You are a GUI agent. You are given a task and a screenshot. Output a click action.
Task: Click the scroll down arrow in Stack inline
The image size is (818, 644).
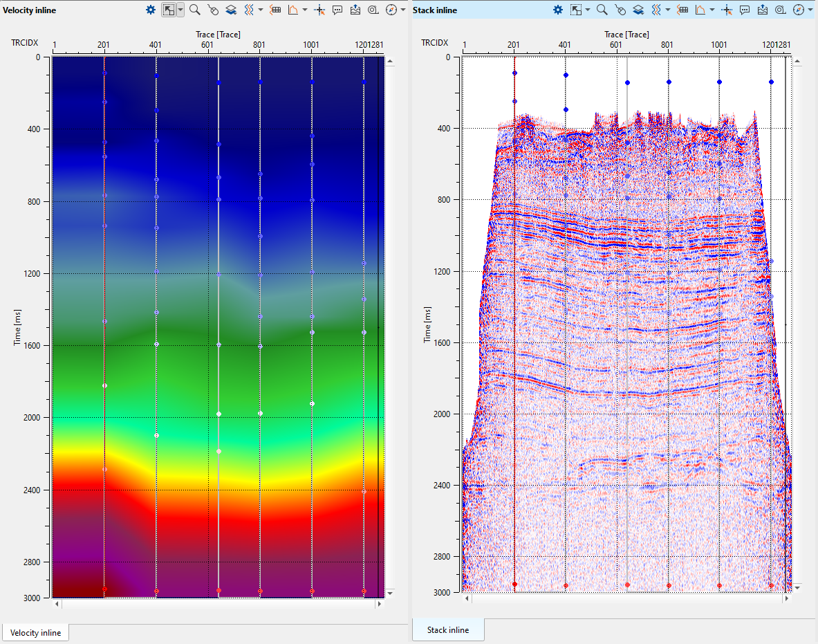coord(797,587)
